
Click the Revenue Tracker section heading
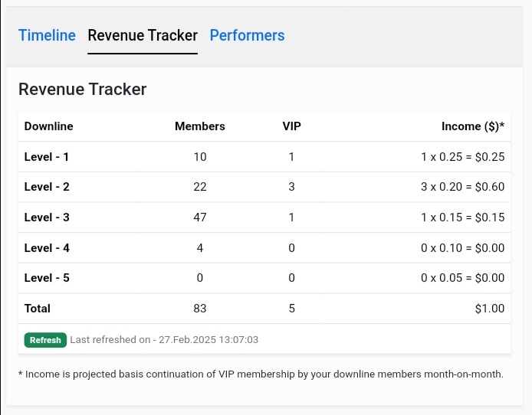82,89
